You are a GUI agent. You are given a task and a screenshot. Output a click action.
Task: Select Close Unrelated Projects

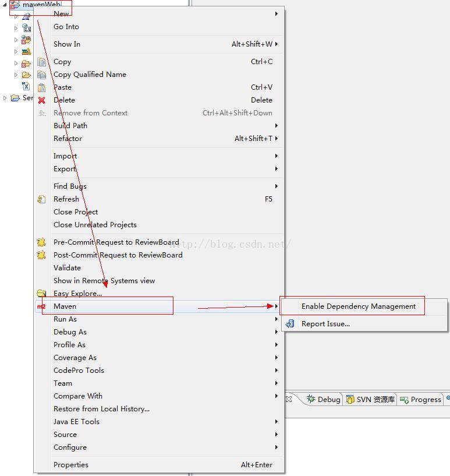pyautogui.click(x=95, y=225)
